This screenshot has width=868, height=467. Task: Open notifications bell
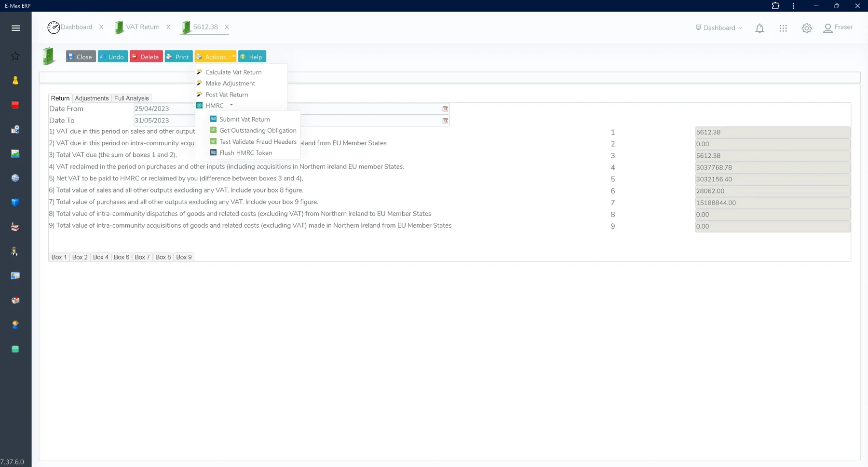click(759, 28)
